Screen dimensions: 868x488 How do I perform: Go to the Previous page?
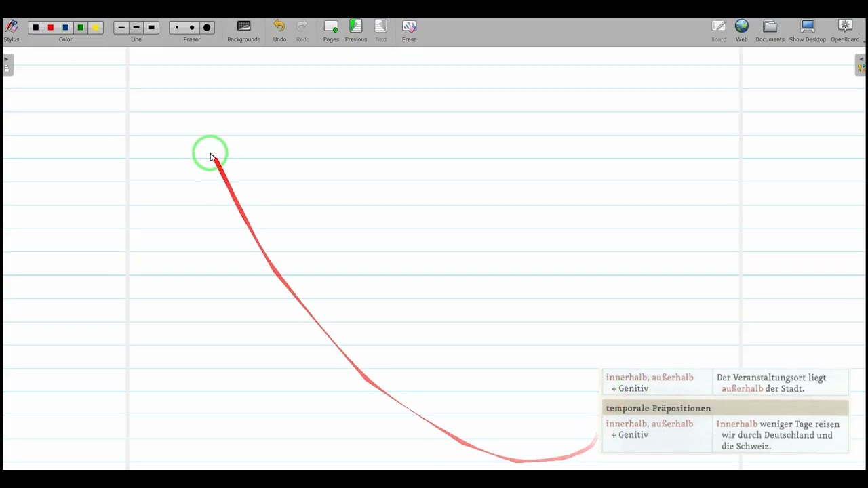point(355,31)
